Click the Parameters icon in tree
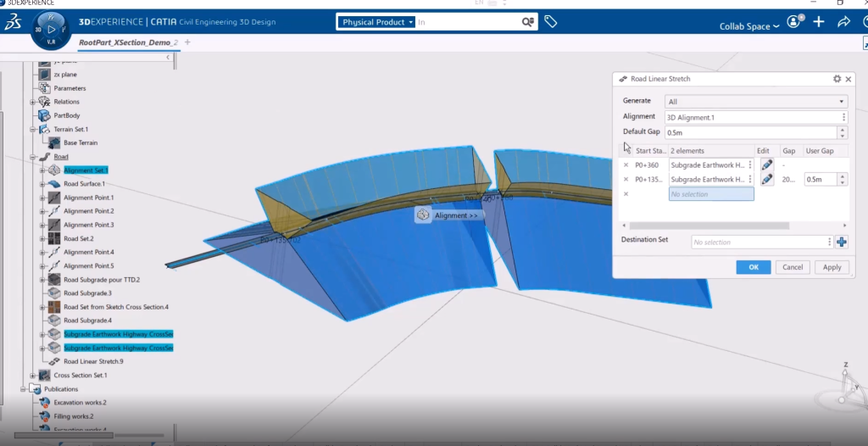 [x=45, y=88]
